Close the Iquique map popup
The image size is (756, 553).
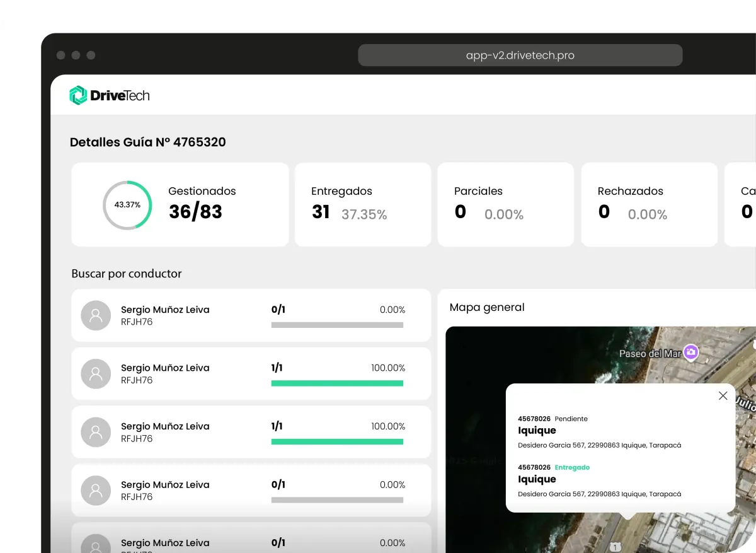(x=723, y=396)
